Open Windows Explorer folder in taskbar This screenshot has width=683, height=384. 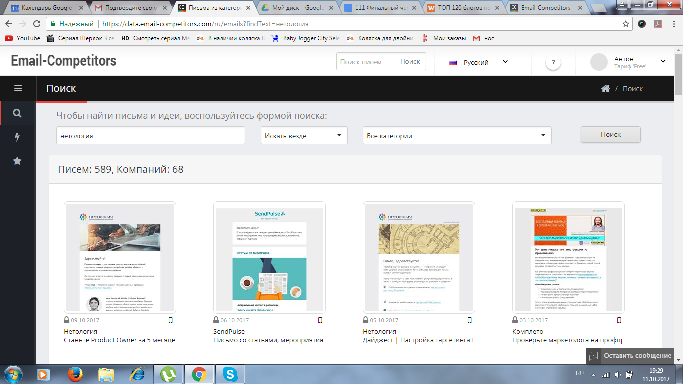coord(106,374)
